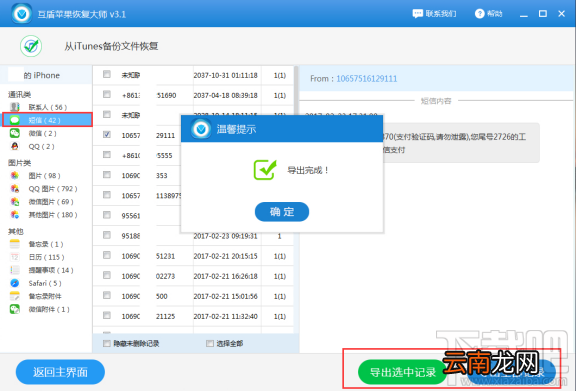Click the Photos (图片) flower icon

tap(15, 175)
